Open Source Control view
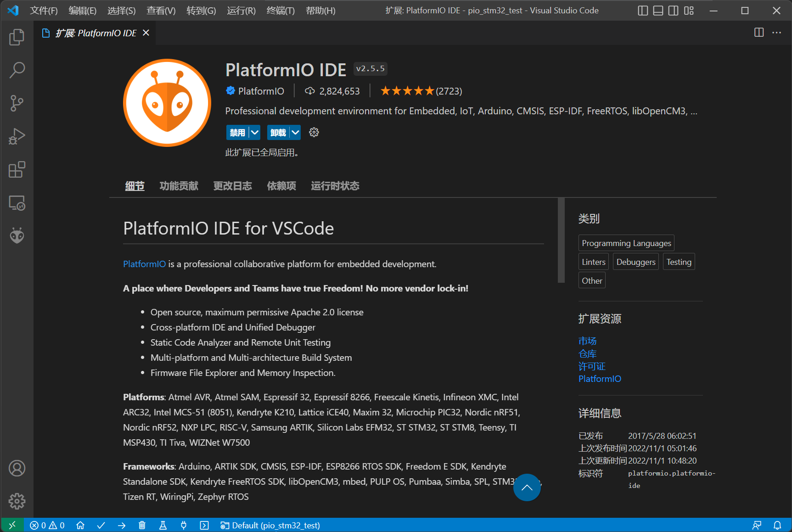The image size is (792, 532). tap(17, 103)
